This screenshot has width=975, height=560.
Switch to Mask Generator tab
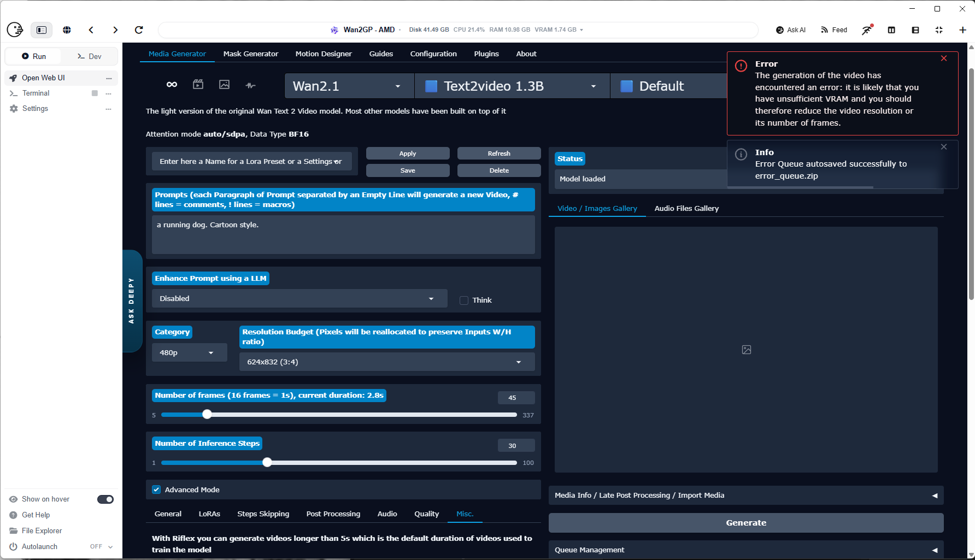(251, 54)
